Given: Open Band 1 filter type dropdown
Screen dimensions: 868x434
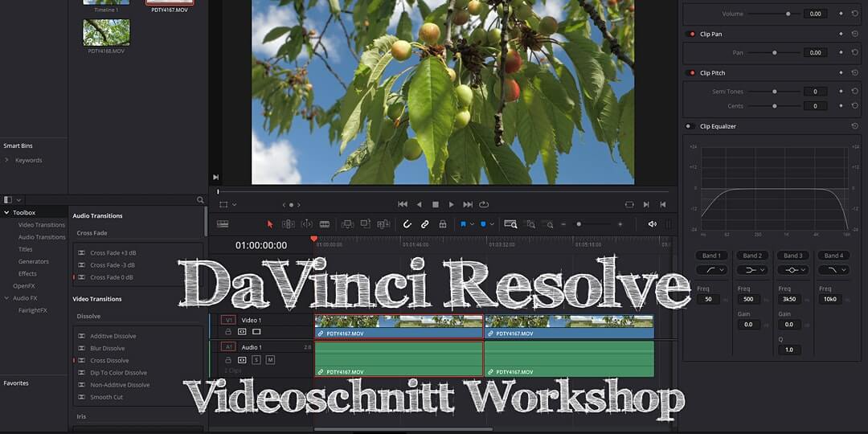Looking at the screenshot, I should [712, 270].
